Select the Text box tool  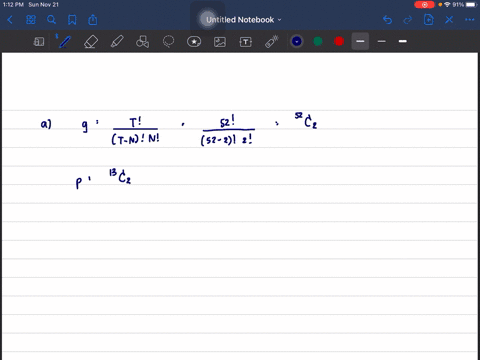tap(246, 42)
